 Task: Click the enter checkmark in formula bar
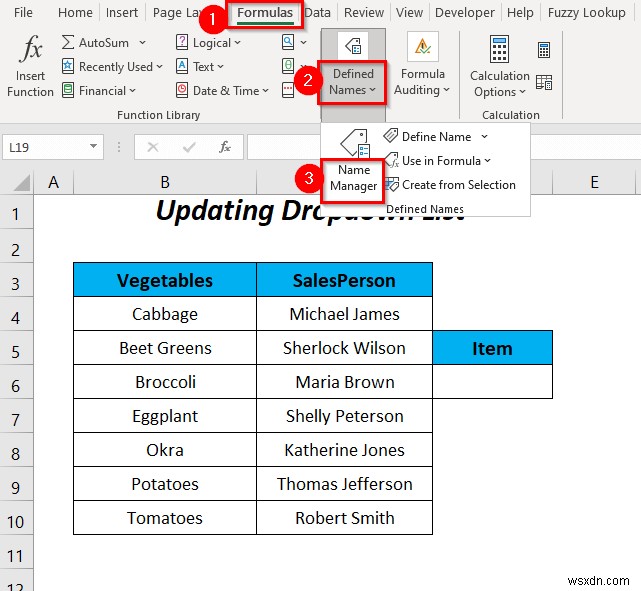189,147
